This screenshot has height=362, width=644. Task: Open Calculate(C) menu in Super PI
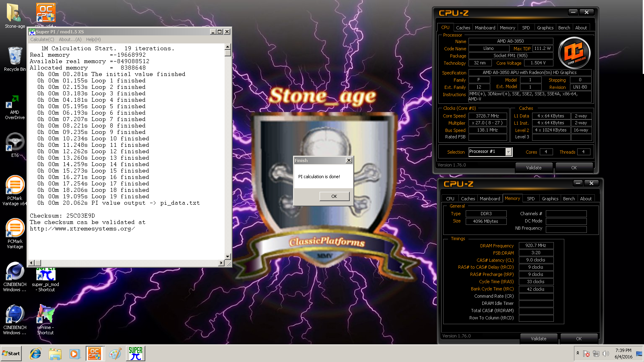coord(42,39)
